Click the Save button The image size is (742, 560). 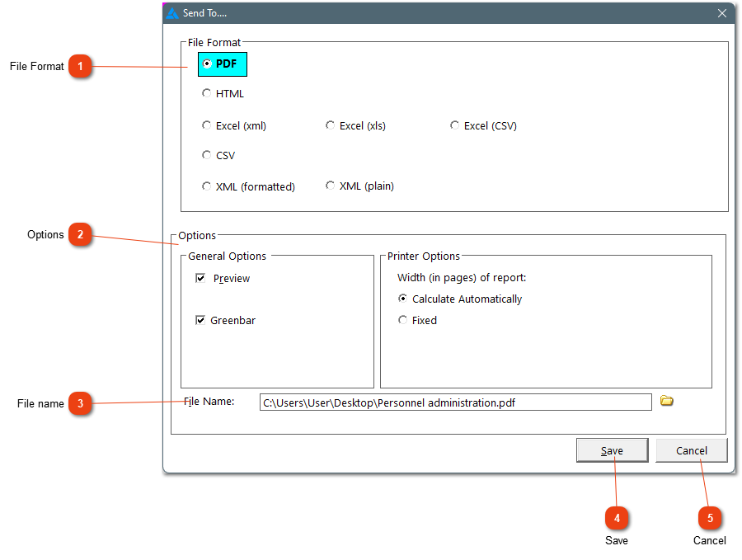tap(612, 450)
